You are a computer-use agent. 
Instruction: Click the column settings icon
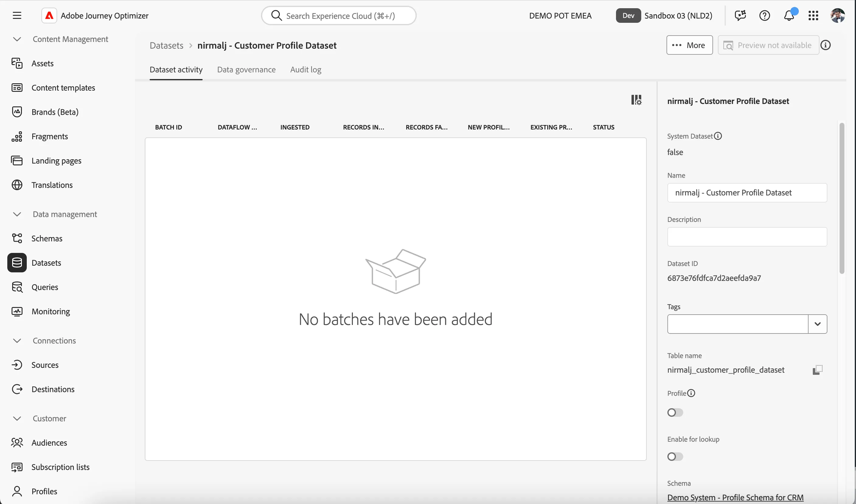point(636,100)
